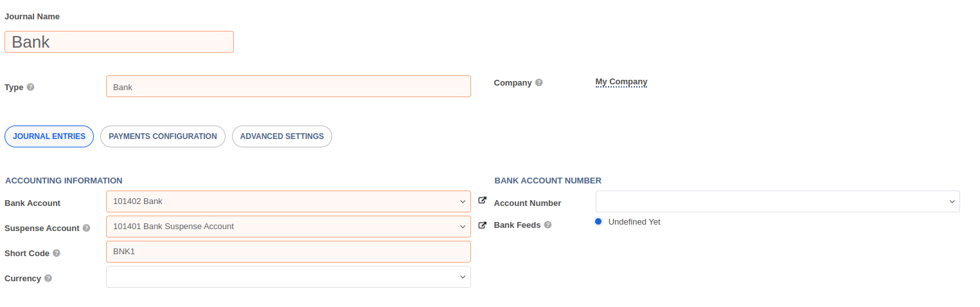Open external link for Bank Account
Viewport: 980px width, 307px height.
(483, 201)
